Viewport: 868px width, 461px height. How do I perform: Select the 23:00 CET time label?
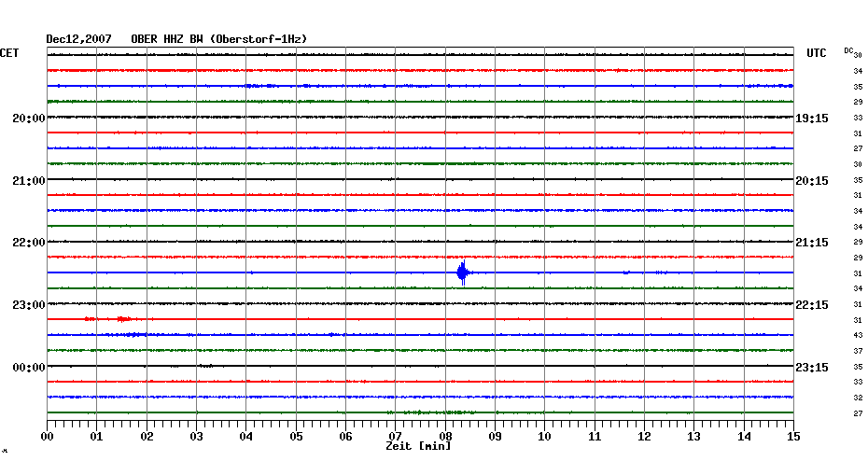pyautogui.click(x=29, y=305)
